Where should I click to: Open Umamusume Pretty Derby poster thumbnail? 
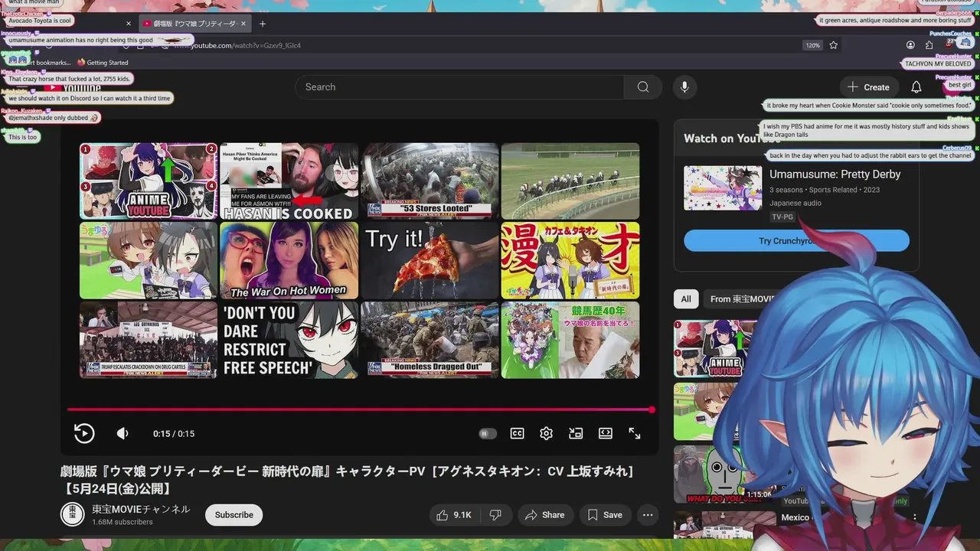point(723,188)
